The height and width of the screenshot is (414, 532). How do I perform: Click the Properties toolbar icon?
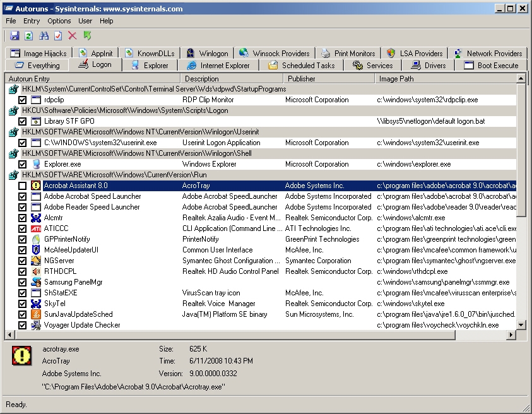click(58, 36)
